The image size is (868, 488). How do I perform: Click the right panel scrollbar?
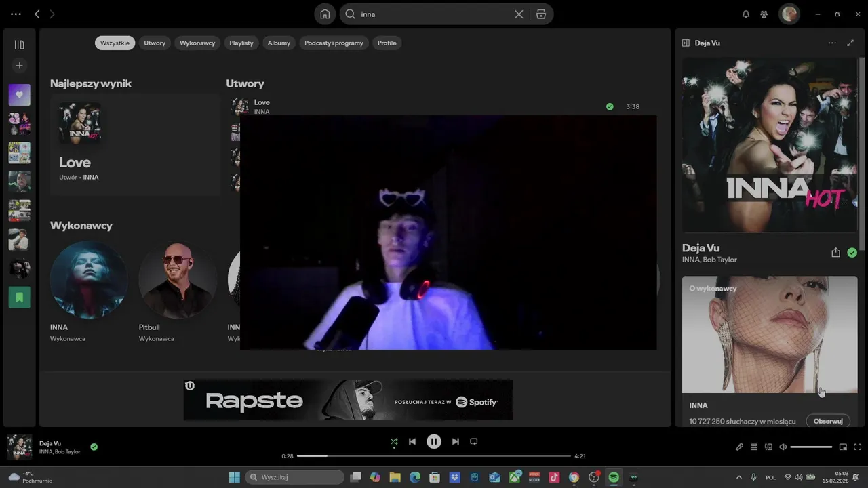coord(863,152)
